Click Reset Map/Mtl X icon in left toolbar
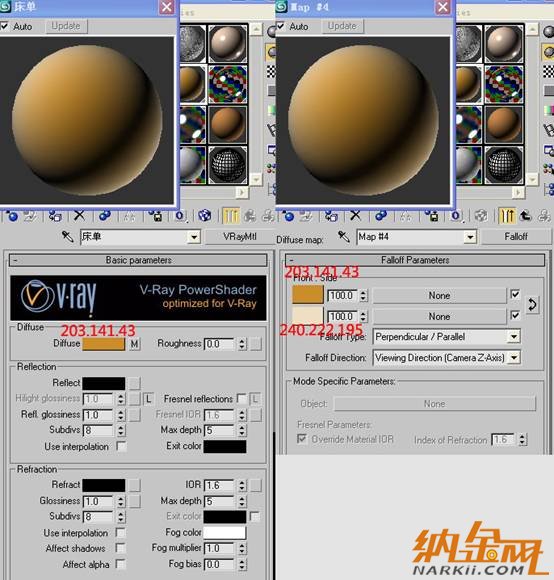 tap(80, 216)
